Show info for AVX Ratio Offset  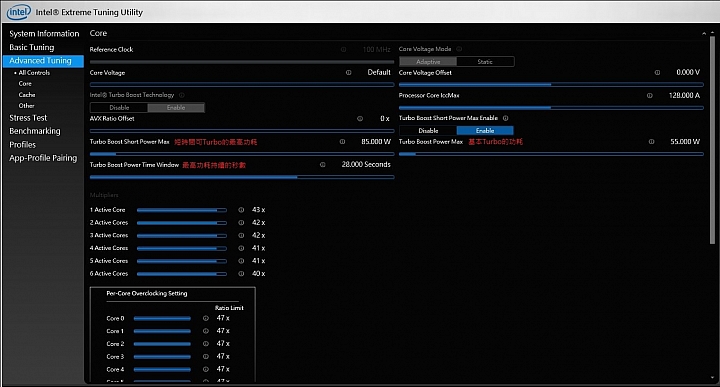click(x=360, y=118)
